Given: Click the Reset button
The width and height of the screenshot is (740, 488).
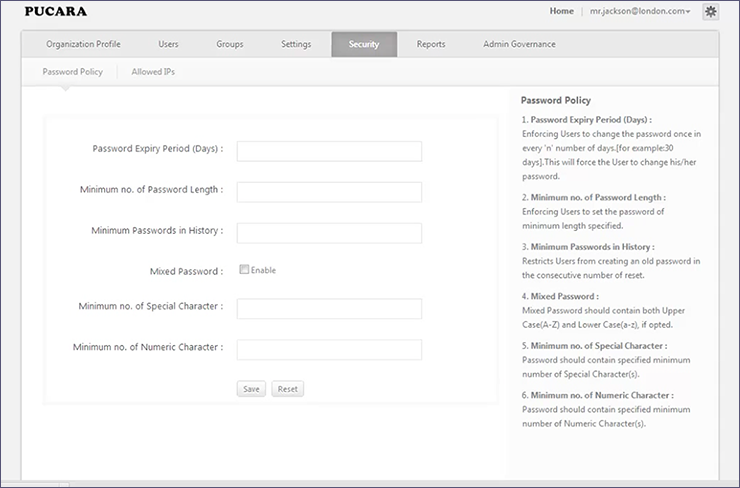Looking at the screenshot, I should pyautogui.click(x=287, y=388).
